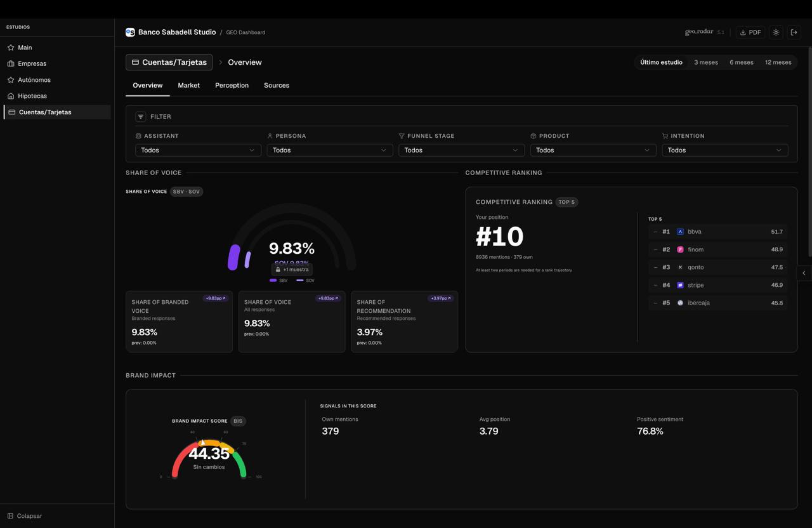Click the Share of Recommendation card
The height and width of the screenshot is (528, 812).
point(404,322)
